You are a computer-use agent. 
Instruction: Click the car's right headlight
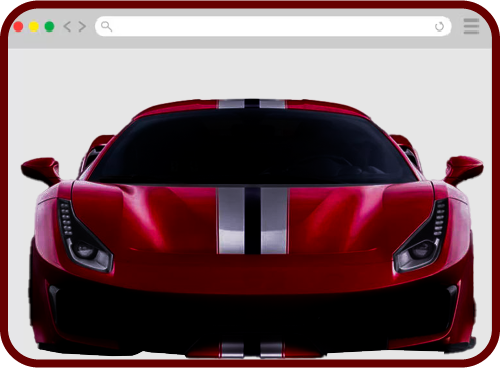pyautogui.click(x=422, y=238)
